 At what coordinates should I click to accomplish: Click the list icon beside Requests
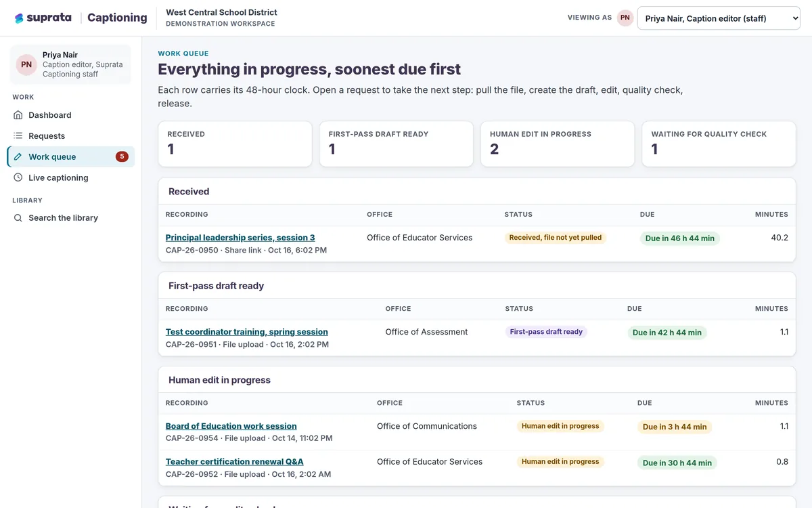coord(18,136)
